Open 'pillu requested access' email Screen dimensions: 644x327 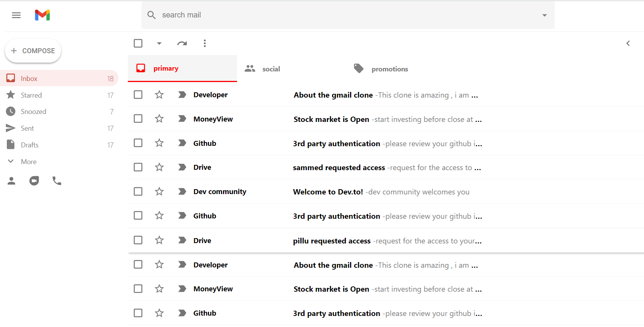point(386,240)
